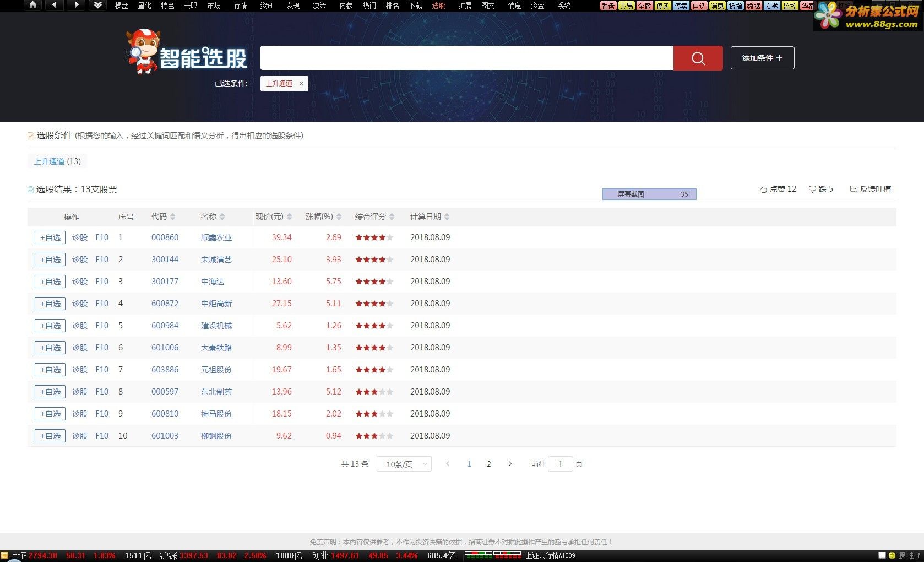Sort by 代码 column arrows

(x=172, y=217)
